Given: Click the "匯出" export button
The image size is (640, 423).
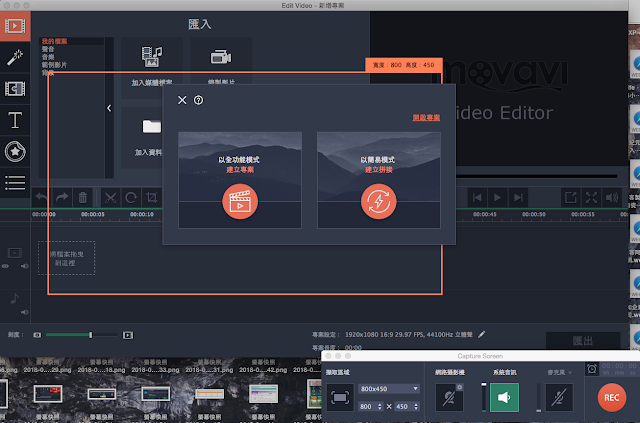Looking at the screenshot, I should tap(583, 341).
